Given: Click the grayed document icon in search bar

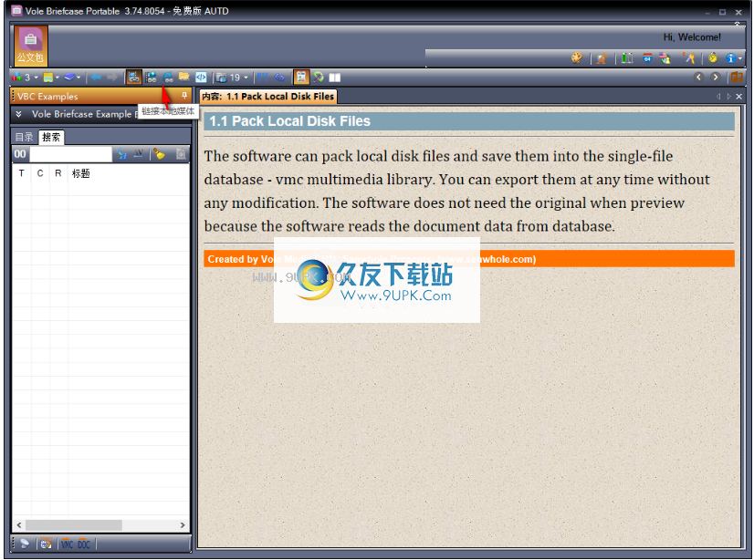Looking at the screenshot, I should coord(181,154).
